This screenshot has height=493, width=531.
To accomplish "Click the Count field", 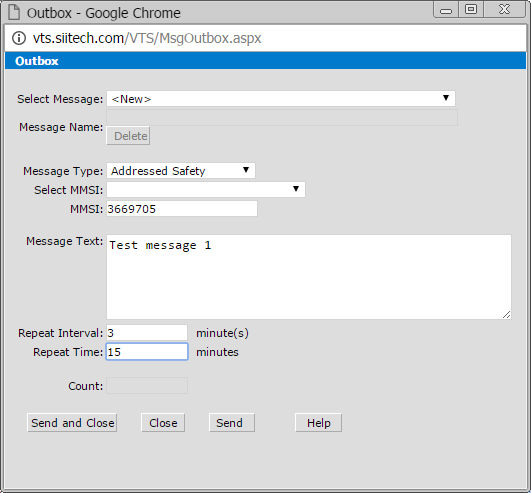I will pos(147,386).
